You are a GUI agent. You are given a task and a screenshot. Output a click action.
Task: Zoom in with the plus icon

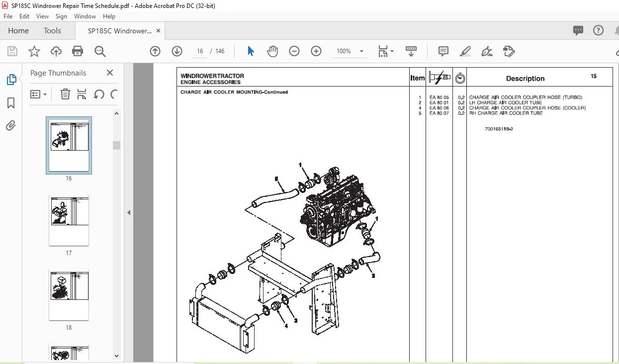click(316, 51)
